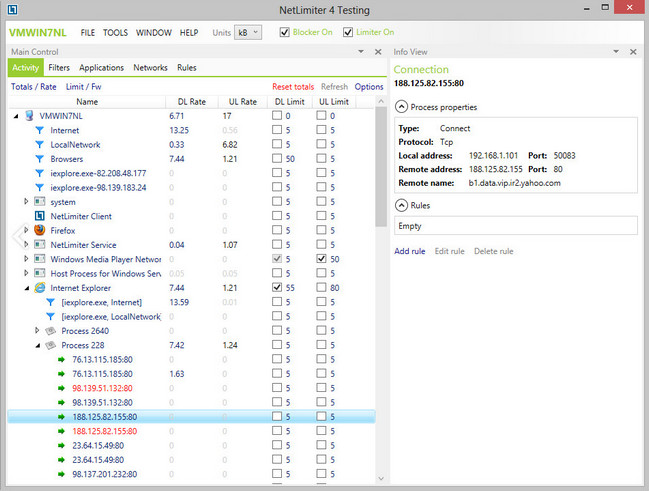Viewport: 649px width, 491px height.
Task: Expand the Firefox tree node
Action: pos(26,230)
